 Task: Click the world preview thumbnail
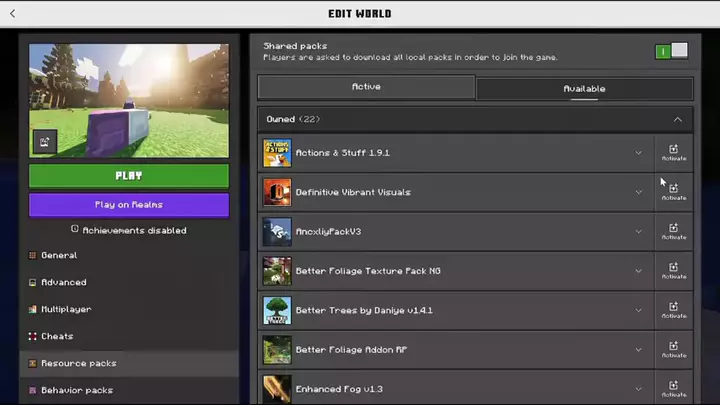[x=129, y=101]
